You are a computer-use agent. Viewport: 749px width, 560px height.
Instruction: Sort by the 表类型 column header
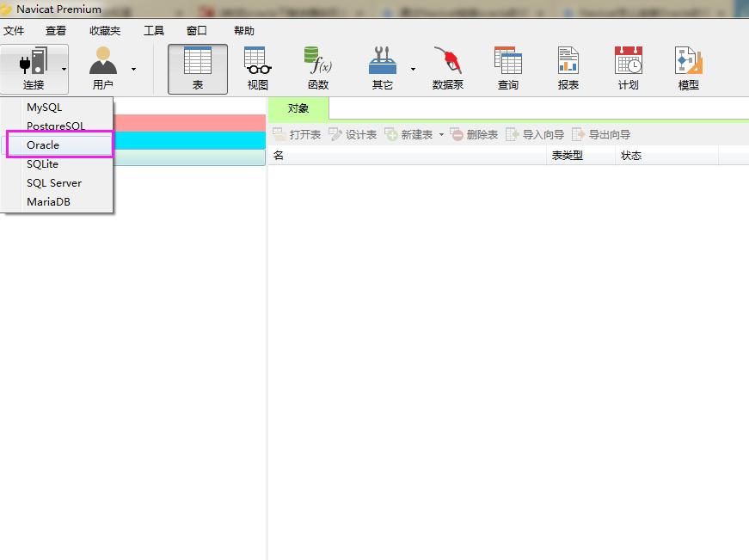580,156
